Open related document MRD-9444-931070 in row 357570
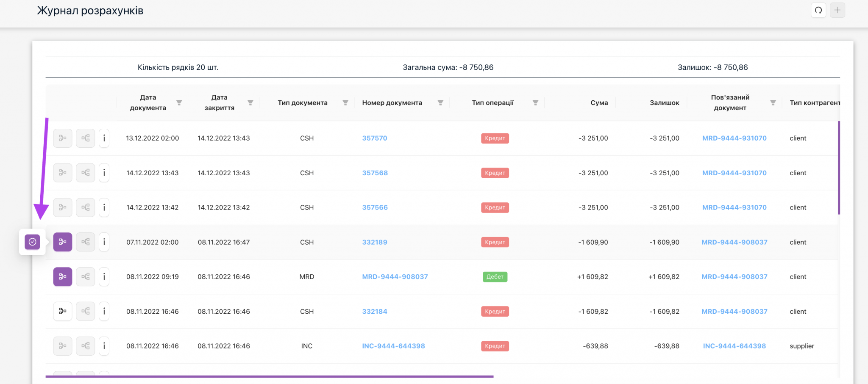The height and width of the screenshot is (384, 868). [734, 138]
